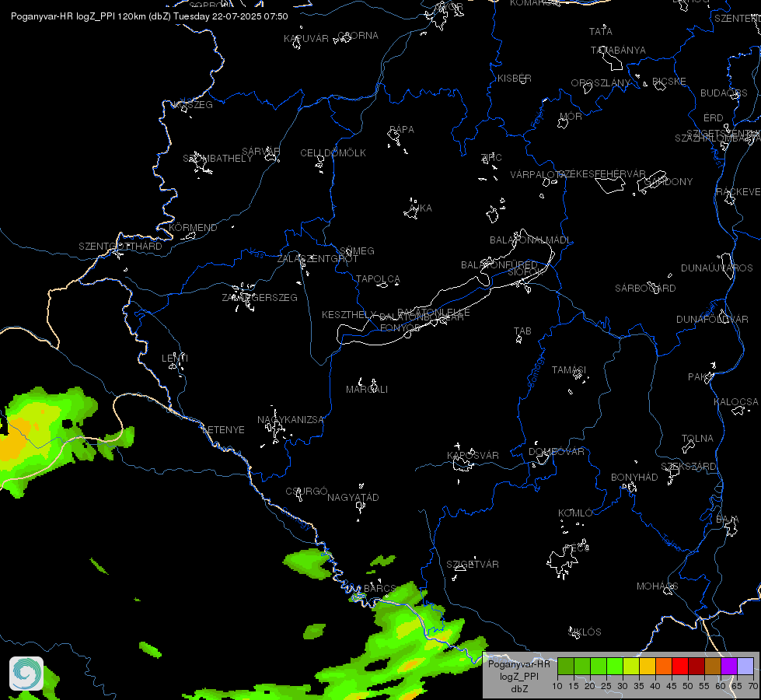
Task: Click the KISBÉR city label
Action: tap(515, 79)
